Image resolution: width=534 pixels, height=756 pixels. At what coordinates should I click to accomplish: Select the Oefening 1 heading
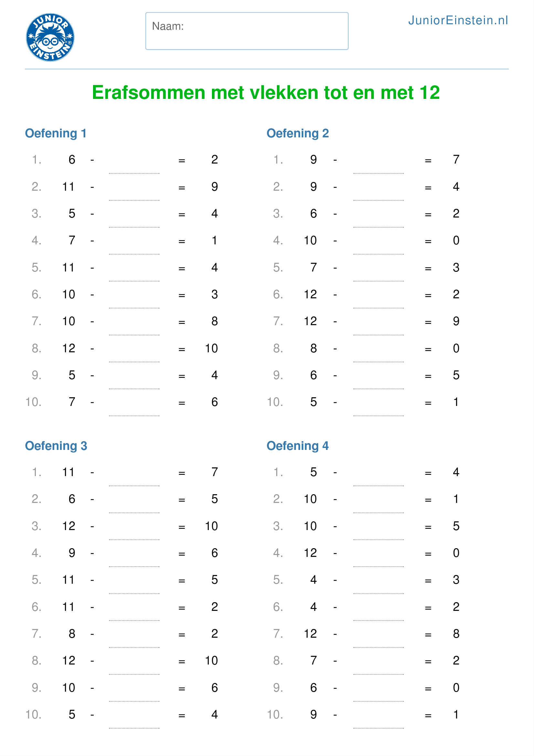(56, 133)
